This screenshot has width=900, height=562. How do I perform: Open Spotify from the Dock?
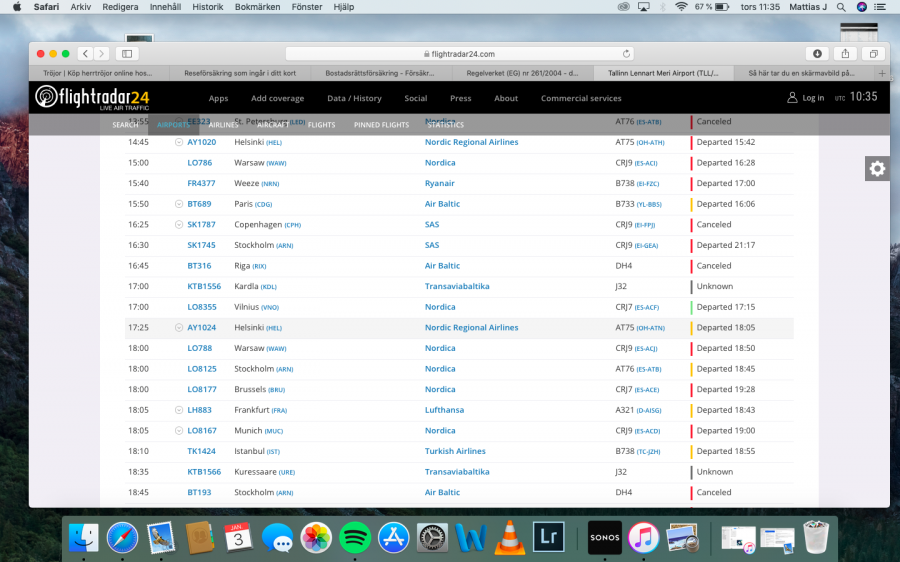tap(355, 537)
